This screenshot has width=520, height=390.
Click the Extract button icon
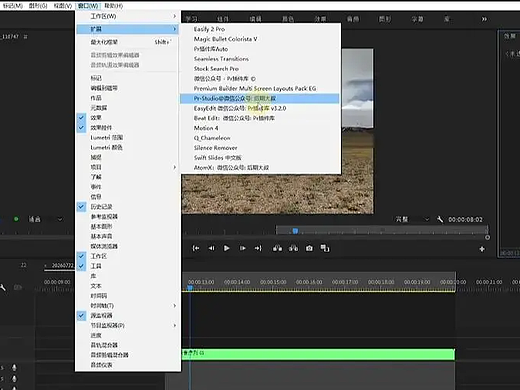(x=293, y=248)
